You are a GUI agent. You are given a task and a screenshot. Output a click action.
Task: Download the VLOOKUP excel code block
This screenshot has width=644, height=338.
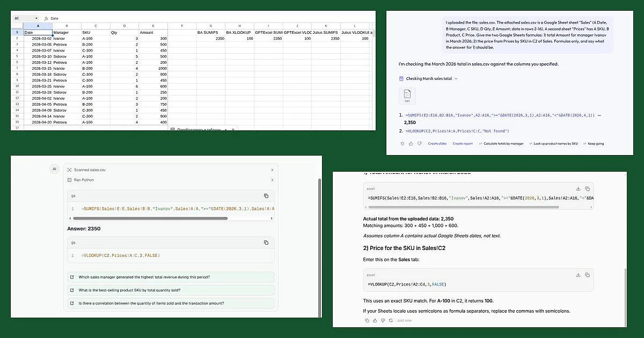pos(579,275)
